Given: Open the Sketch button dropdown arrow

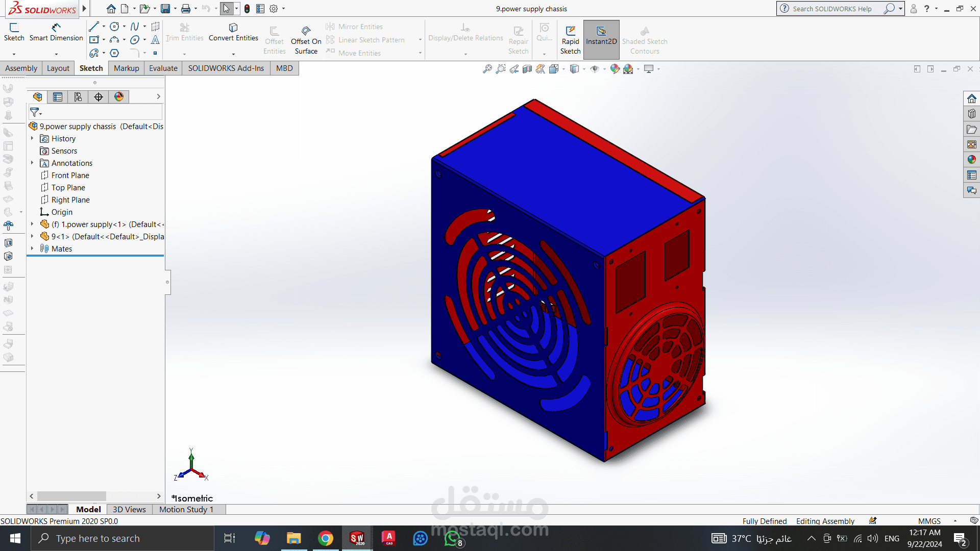Looking at the screenshot, I should 14,54.
